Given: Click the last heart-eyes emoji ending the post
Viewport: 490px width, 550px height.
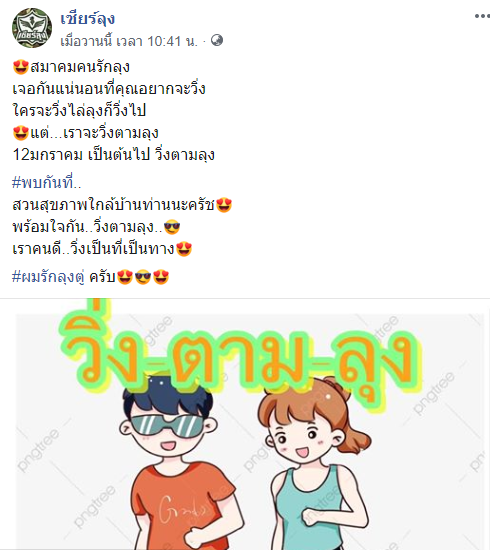Looking at the screenshot, I should [161, 277].
